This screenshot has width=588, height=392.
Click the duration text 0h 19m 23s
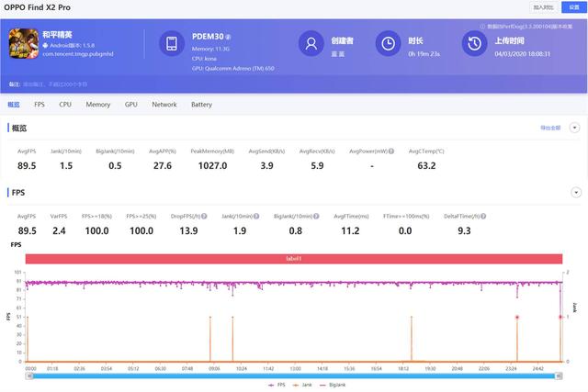point(424,54)
